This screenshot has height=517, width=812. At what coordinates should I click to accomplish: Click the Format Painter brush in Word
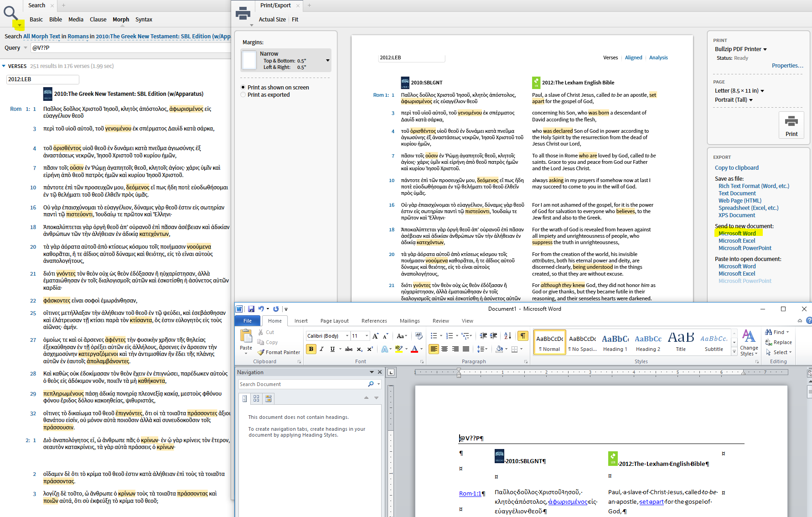pos(261,352)
